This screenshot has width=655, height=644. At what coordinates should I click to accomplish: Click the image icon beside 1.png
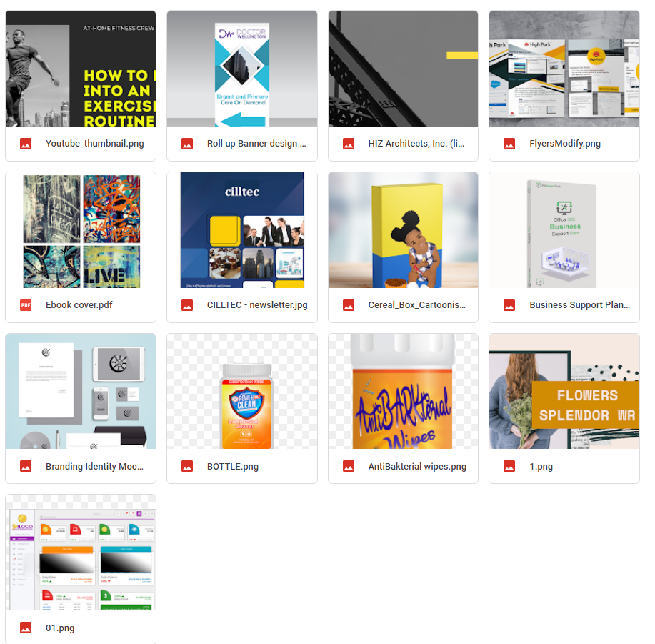pyautogui.click(x=509, y=467)
